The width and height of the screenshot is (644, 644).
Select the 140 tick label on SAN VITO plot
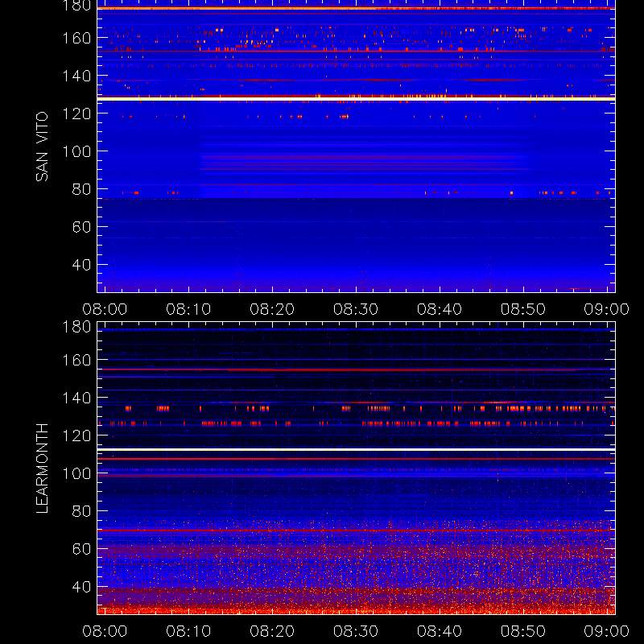click(x=76, y=76)
